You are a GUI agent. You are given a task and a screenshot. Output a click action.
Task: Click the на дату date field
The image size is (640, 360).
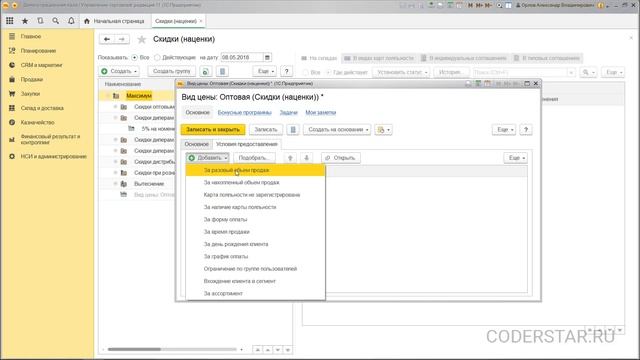coord(242,58)
